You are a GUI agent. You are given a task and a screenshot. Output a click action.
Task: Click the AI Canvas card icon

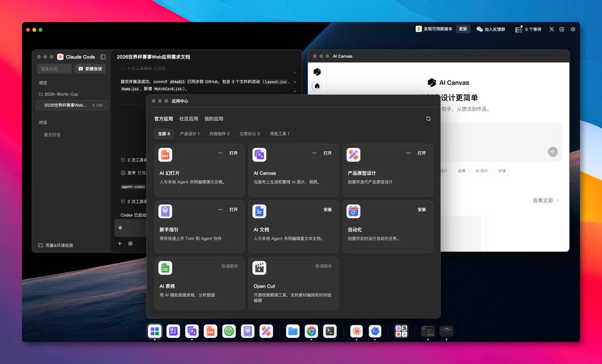click(x=259, y=155)
